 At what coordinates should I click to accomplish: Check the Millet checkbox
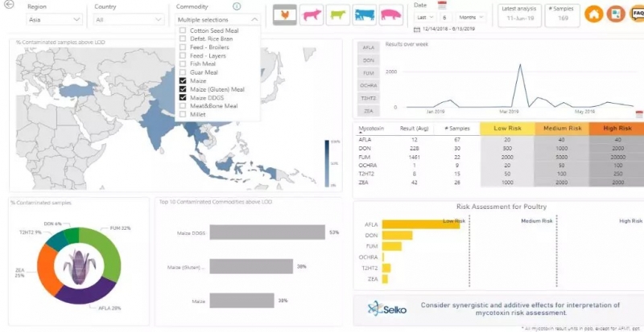click(183, 114)
